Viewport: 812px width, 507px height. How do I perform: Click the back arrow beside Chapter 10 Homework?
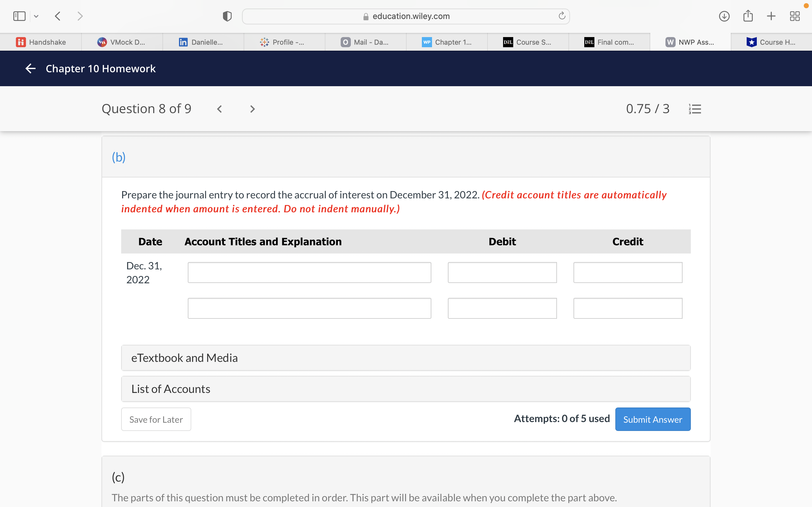[x=30, y=68]
